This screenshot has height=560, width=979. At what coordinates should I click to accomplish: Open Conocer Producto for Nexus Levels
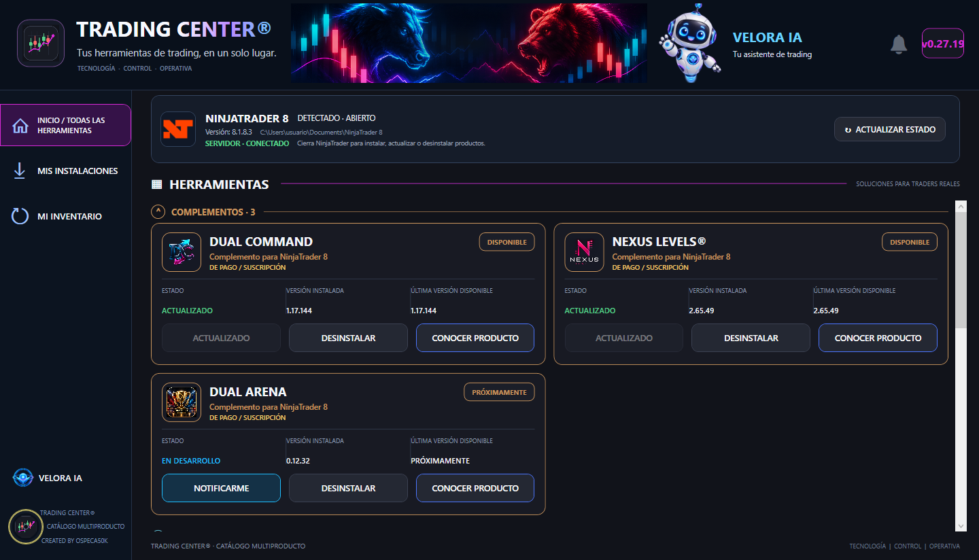coord(878,338)
